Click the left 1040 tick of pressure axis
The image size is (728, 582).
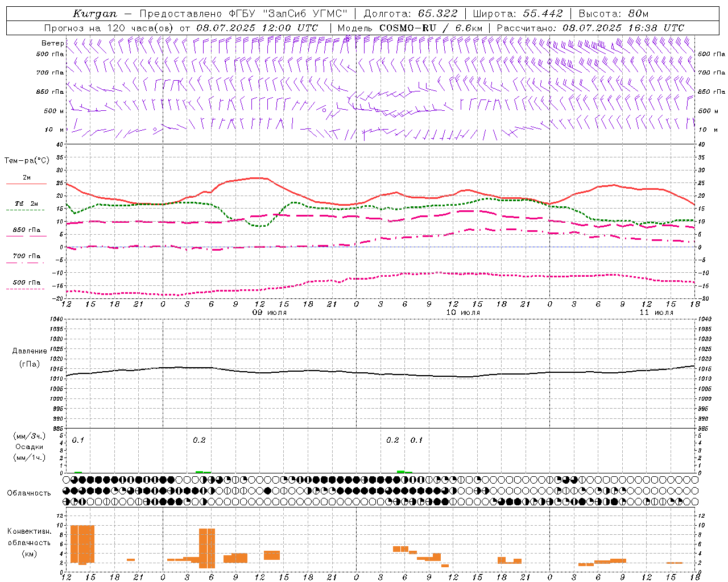(x=57, y=319)
